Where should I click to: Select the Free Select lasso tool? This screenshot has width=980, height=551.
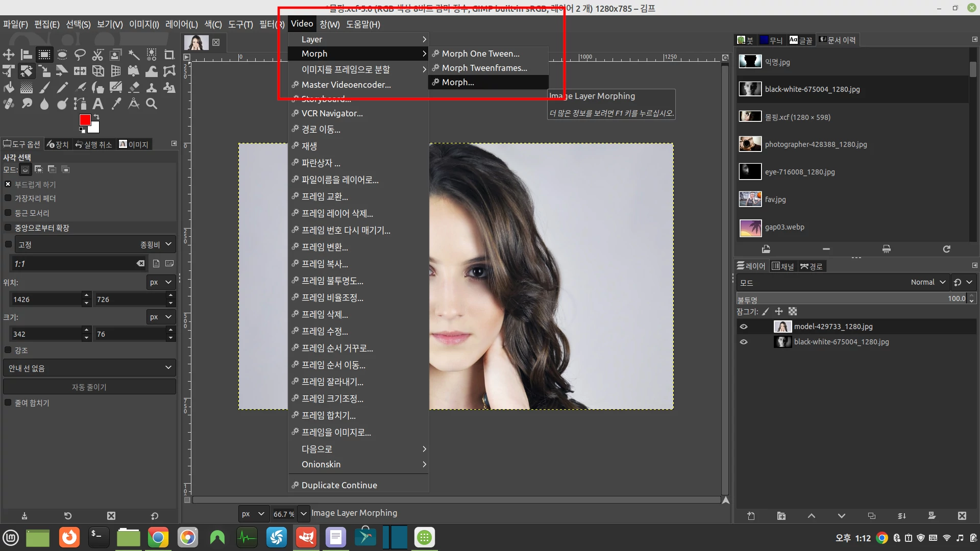(80, 55)
